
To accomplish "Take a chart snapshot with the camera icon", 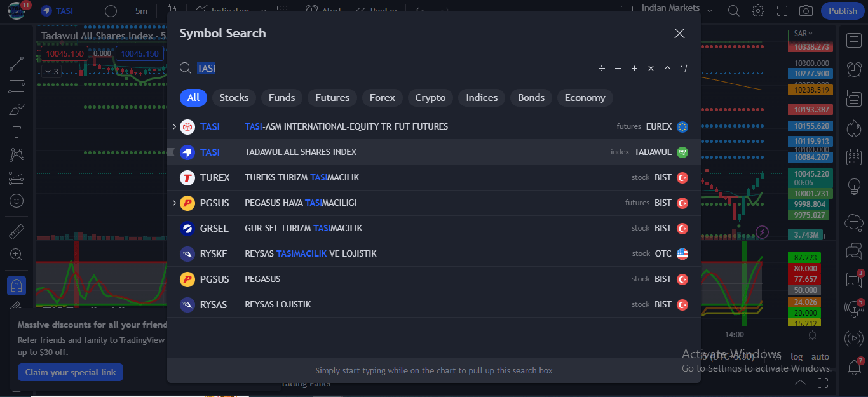I will [x=807, y=10].
